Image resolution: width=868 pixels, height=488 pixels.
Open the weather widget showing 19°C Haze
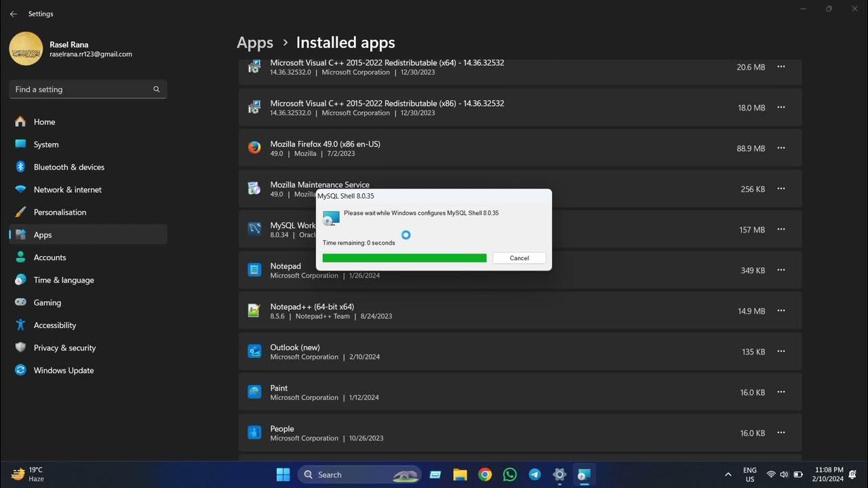click(x=28, y=474)
